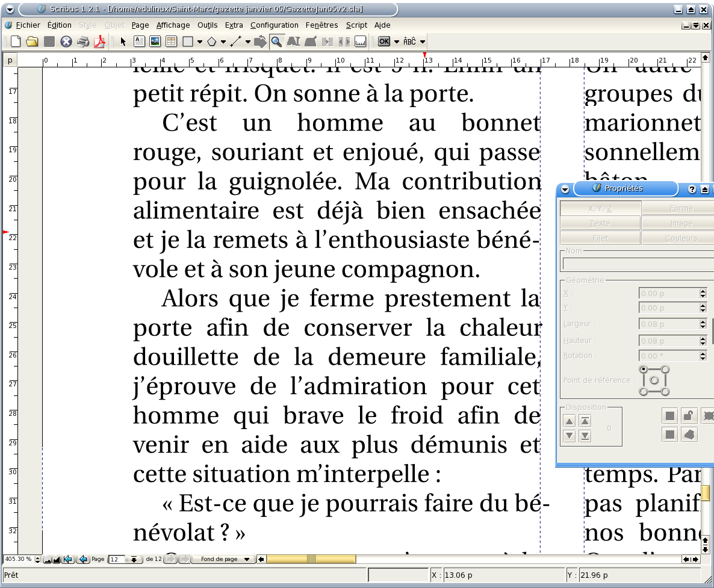Image resolution: width=714 pixels, height=588 pixels.
Task: Select the image frame insertion tool
Action: coord(155,42)
